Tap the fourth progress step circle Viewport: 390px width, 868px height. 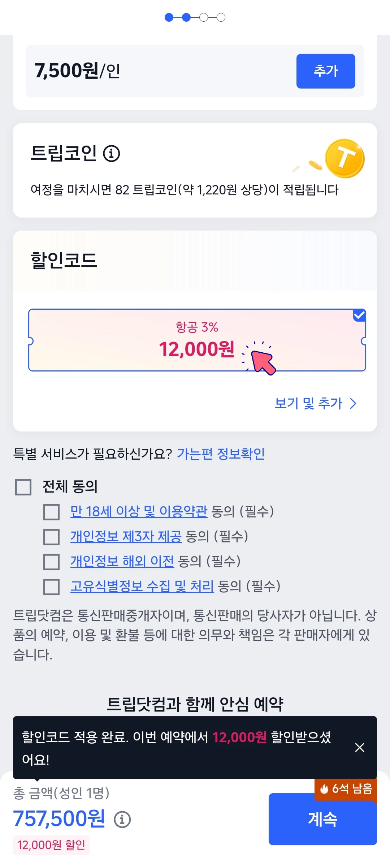[x=221, y=17]
